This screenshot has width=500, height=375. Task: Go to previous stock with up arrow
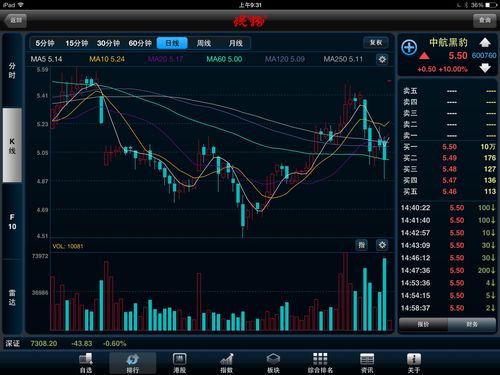(x=485, y=42)
